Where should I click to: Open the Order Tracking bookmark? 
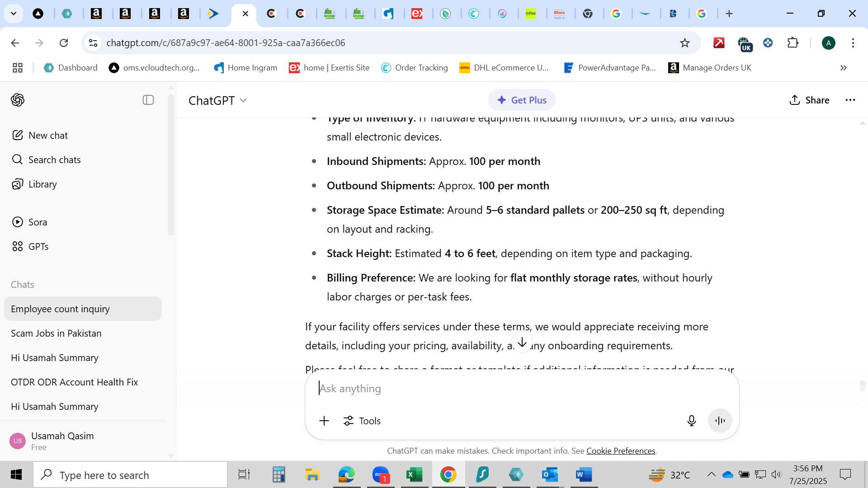tap(415, 68)
